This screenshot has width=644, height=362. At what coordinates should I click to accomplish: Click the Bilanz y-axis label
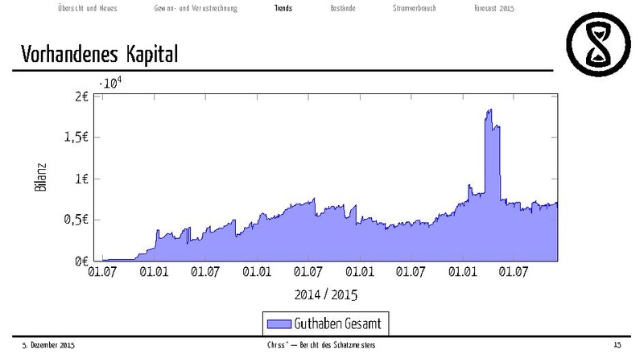tap(42, 177)
